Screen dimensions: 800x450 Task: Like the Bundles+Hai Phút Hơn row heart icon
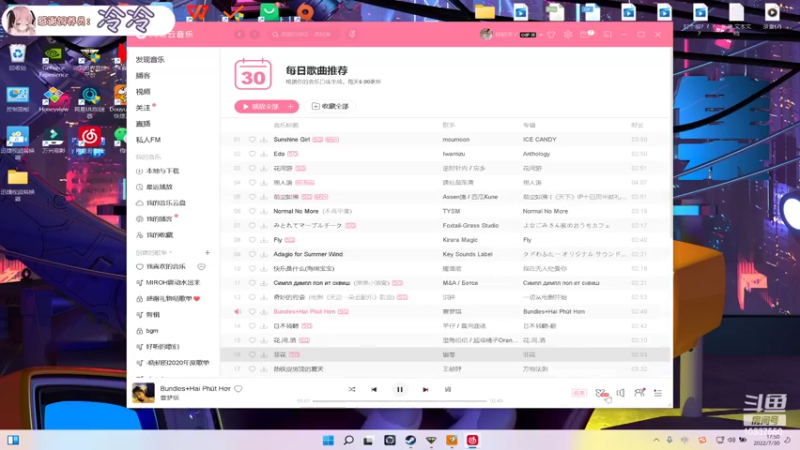(x=252, y=311)
